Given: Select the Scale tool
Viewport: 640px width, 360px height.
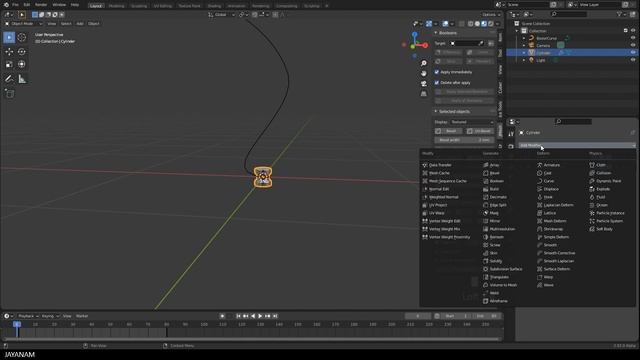Looking at the screenshot, I should pos(9,64).
